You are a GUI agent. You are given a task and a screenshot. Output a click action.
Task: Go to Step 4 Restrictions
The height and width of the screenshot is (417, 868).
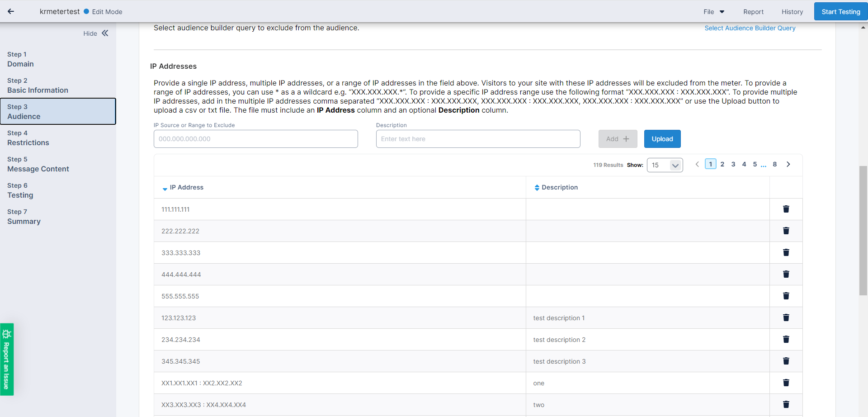[28, 138]
